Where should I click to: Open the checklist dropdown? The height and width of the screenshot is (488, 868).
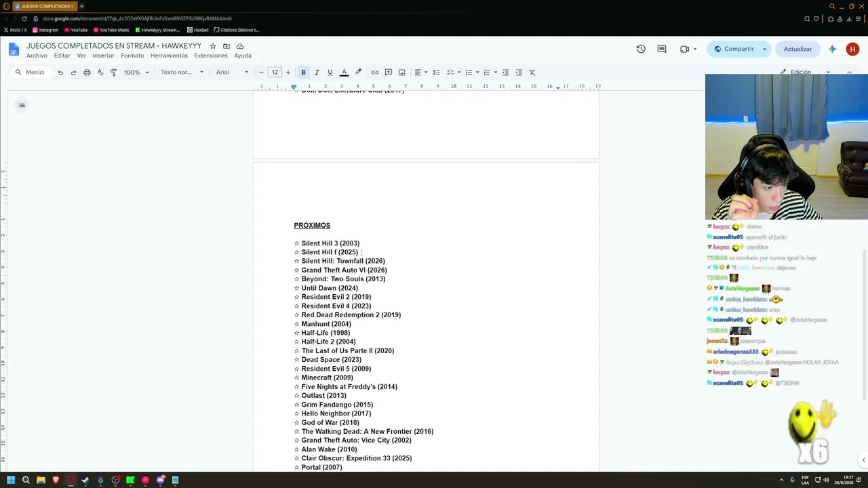tap(454, 73)
